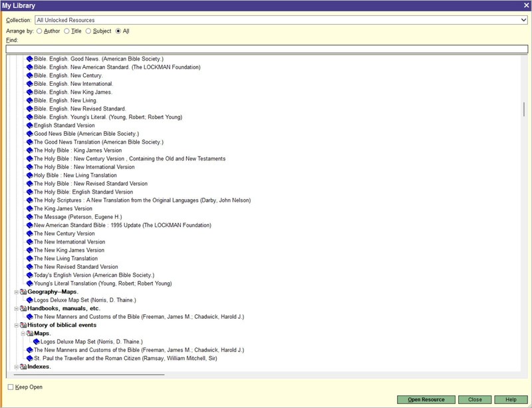This screenshot has height=408, width=532.
Task: Close the My Library window
Action: 526,5
